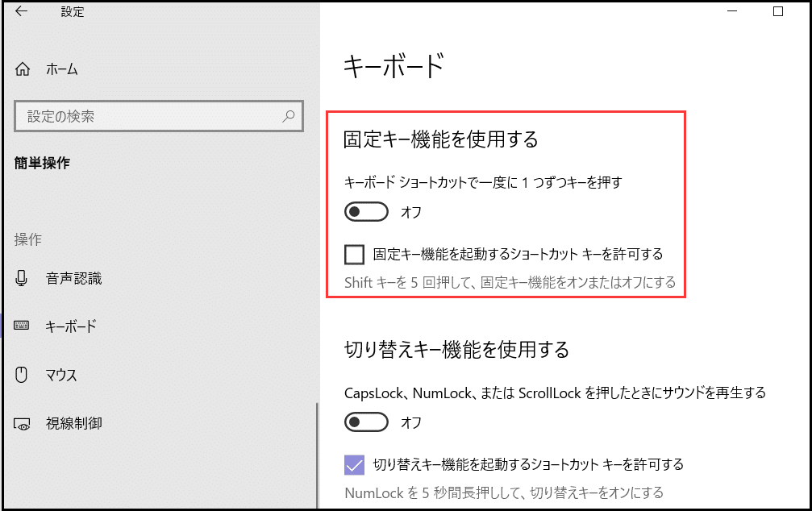Image resolution: width=812 pixels, height=511 pixels.
Task: Enable the 固定キー機能 toggle switch
Action: point(366,211)
